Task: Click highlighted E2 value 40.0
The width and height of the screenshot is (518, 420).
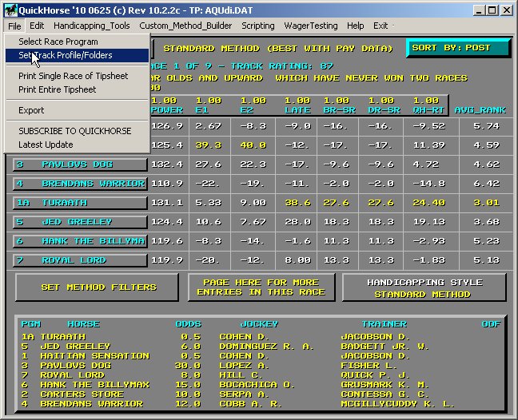Action: tap(253, 145)
